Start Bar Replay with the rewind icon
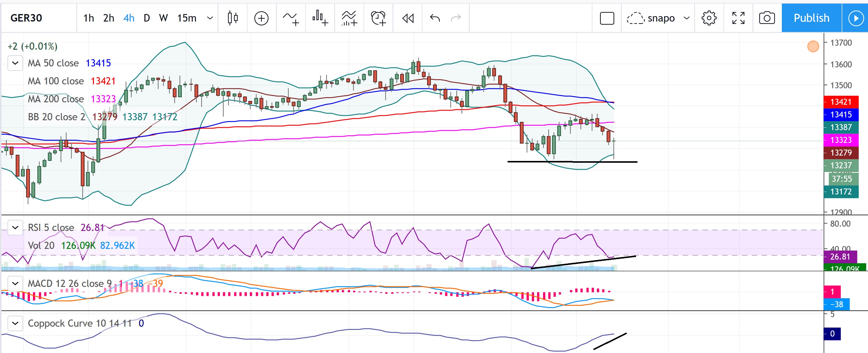The height and width of the screenshot is (353, 868). coord(408,18)
